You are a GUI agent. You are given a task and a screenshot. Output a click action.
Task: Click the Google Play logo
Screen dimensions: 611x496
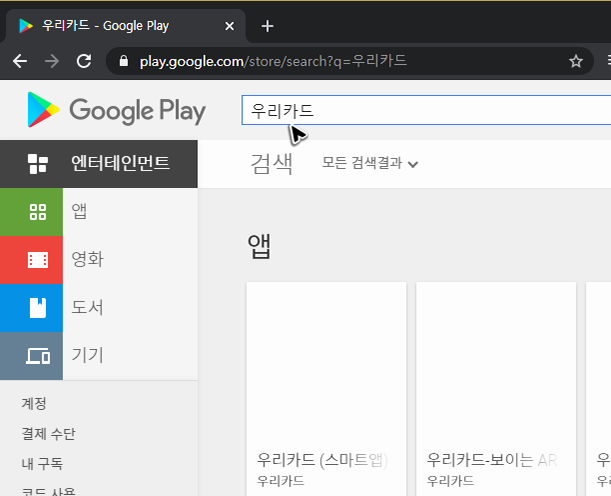click(116, 110)
